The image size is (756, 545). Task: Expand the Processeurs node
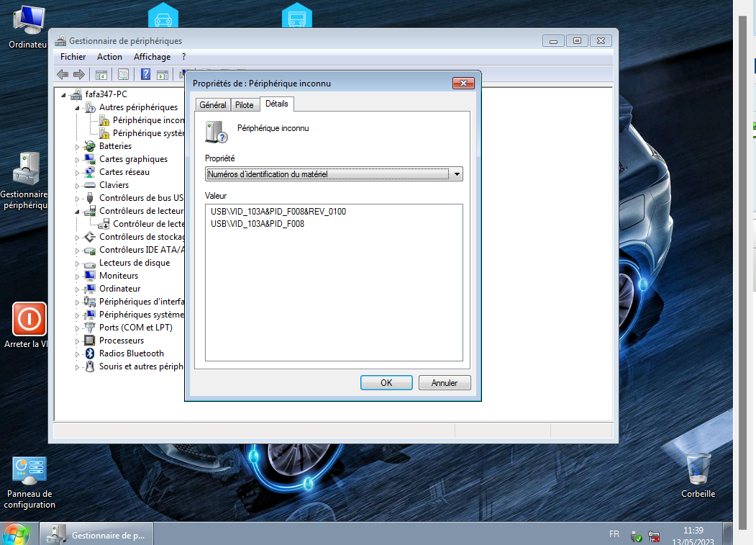click(x=77, y=341)
